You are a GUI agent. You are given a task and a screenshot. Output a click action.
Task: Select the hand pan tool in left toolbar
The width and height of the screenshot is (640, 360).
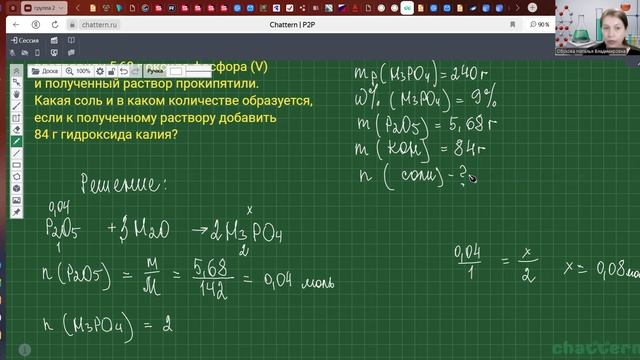(16, 94)
